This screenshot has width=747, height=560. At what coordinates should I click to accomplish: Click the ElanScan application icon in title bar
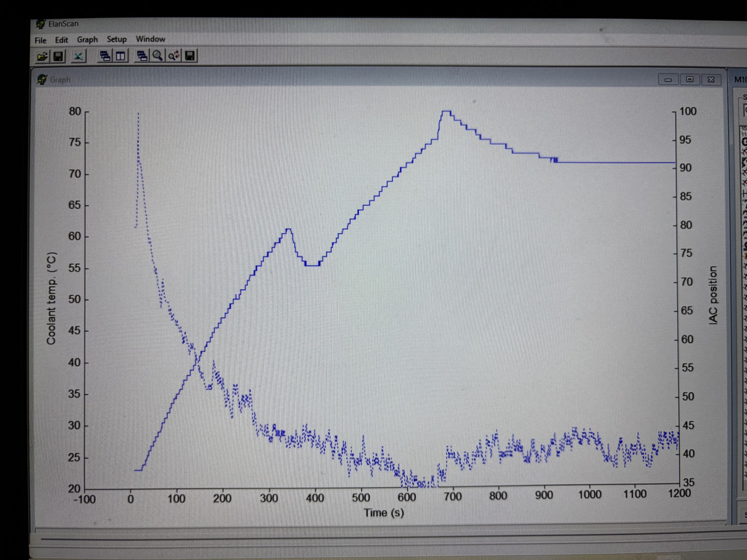click(x=41, y=24)
